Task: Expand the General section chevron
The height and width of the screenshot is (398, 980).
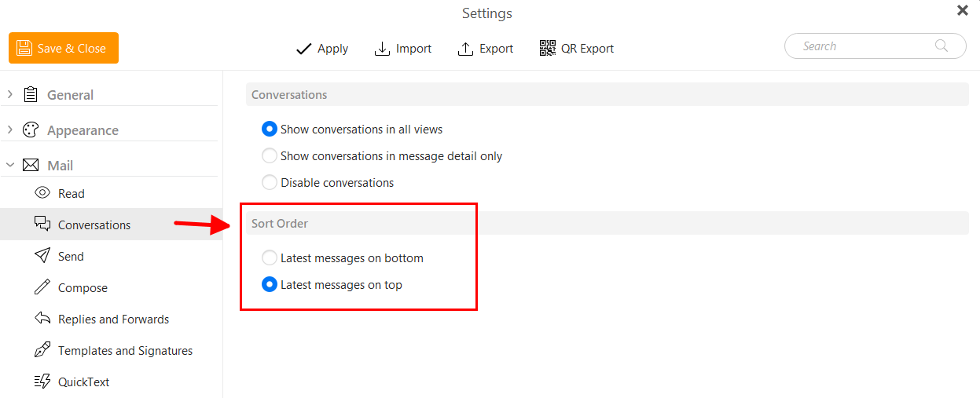Action: [10, 94]
